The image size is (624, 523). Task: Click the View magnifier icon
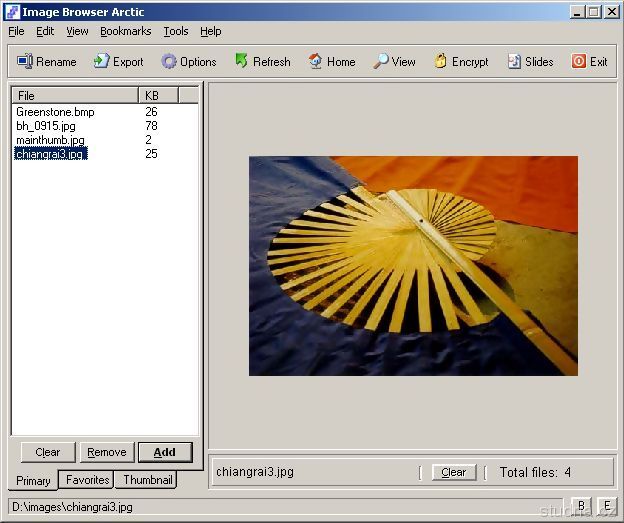pos(381,61)
